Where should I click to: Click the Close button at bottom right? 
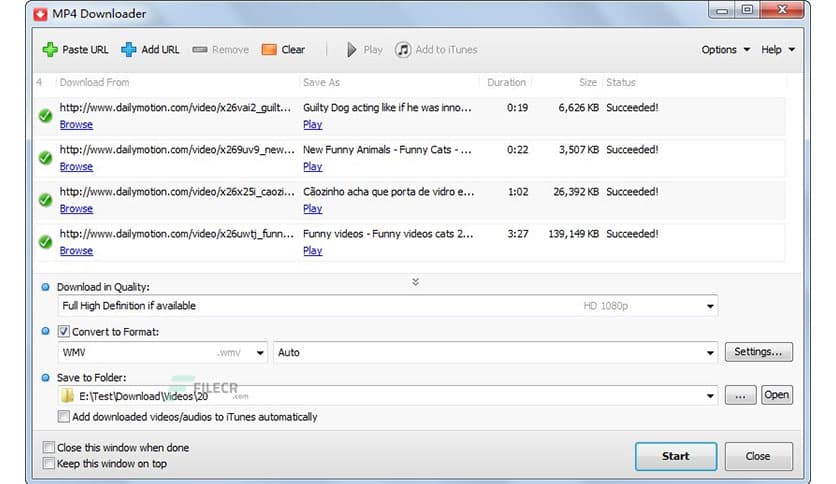click(x=758, y=456)
